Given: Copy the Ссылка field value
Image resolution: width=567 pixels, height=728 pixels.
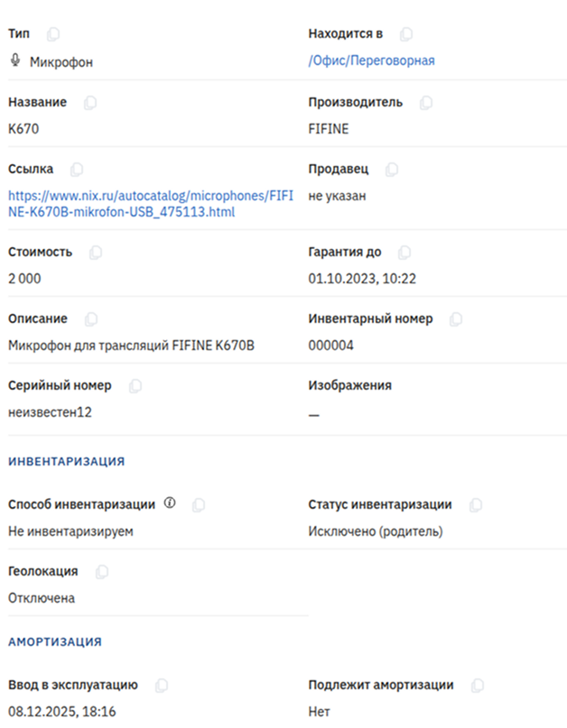Looking at the screenshot, I should click(77, 170).
